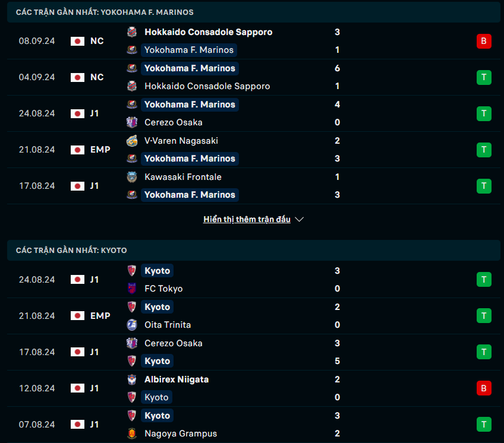Open Yokohama F. Marinos name in 04.09.24 match
This screenshot has height=443, width=504.
(x=190, y=68)
